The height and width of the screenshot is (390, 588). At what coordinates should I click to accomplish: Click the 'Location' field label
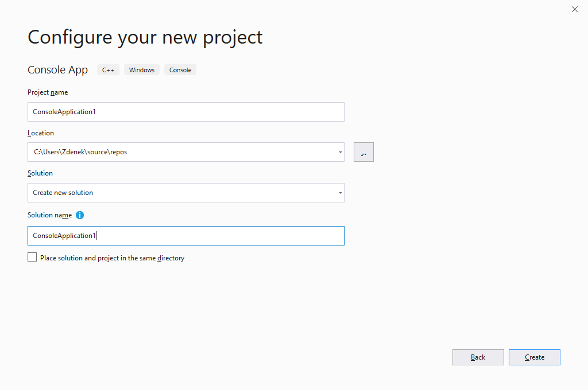[41, 133]
